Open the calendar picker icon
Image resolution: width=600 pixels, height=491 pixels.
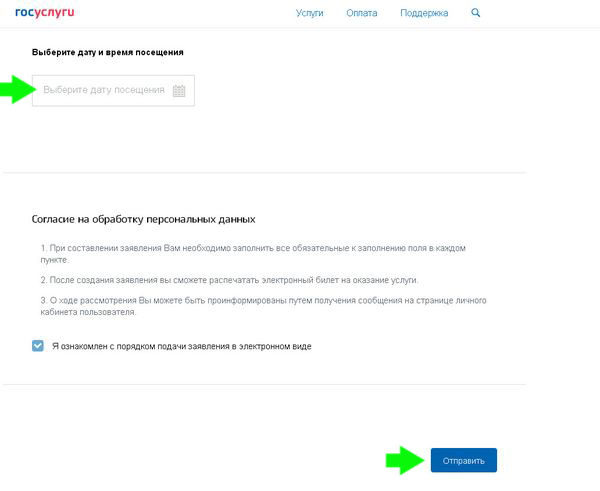click(179, 91)
